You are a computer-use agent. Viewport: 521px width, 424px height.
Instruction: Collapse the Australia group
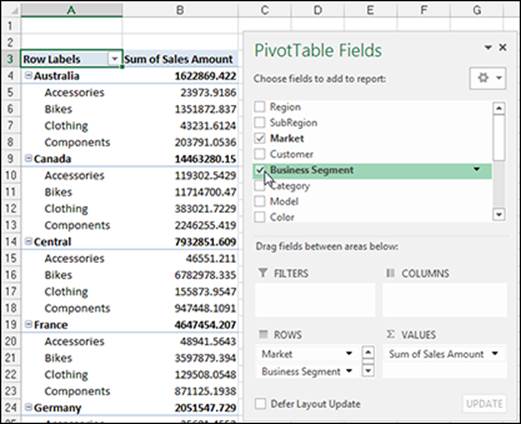click(x=29, y=76)
